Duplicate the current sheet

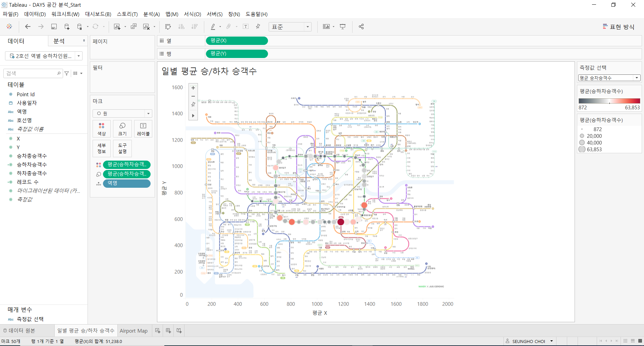pos(133,26)
